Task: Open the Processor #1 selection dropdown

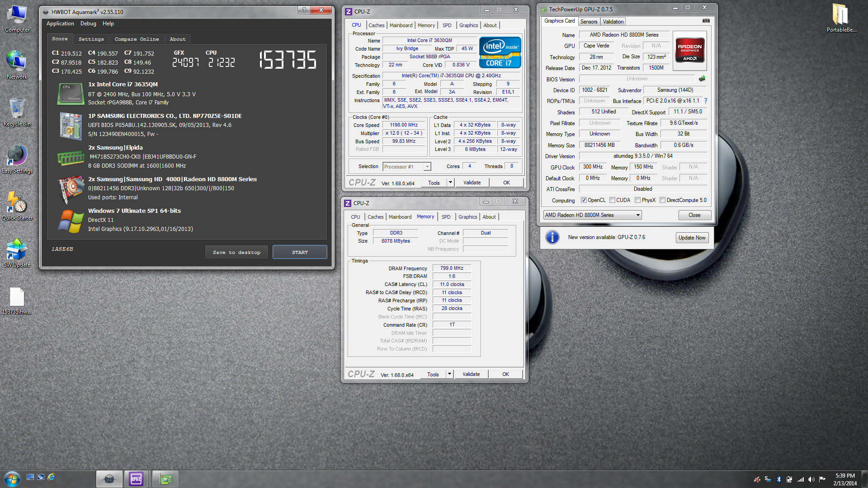Action: click(x=407, y=167)
